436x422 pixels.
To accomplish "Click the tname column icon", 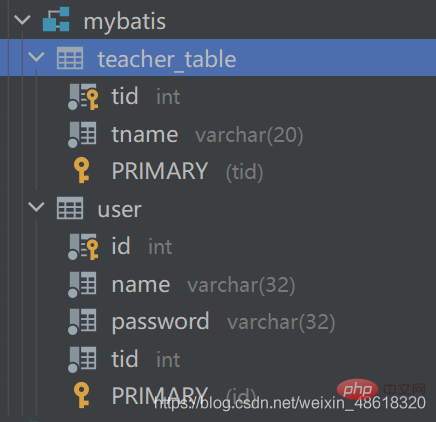I will (82, 134).
